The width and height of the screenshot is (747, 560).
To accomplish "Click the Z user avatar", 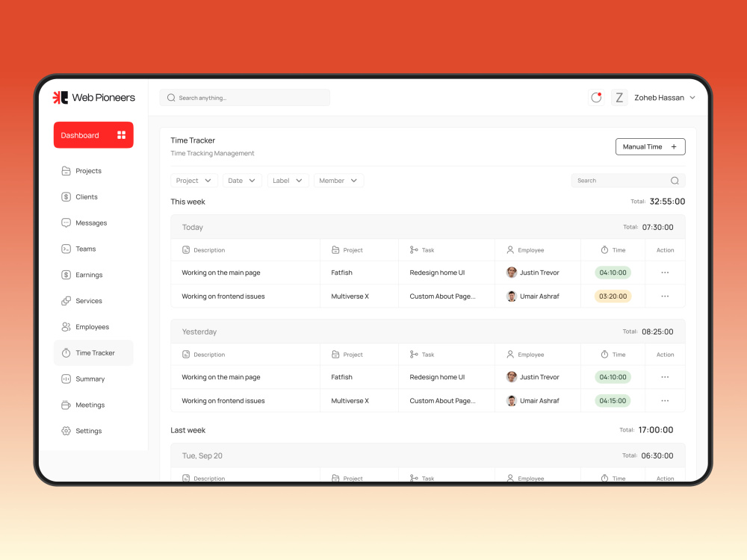I will pyautogui.click(x=619, y=98).
